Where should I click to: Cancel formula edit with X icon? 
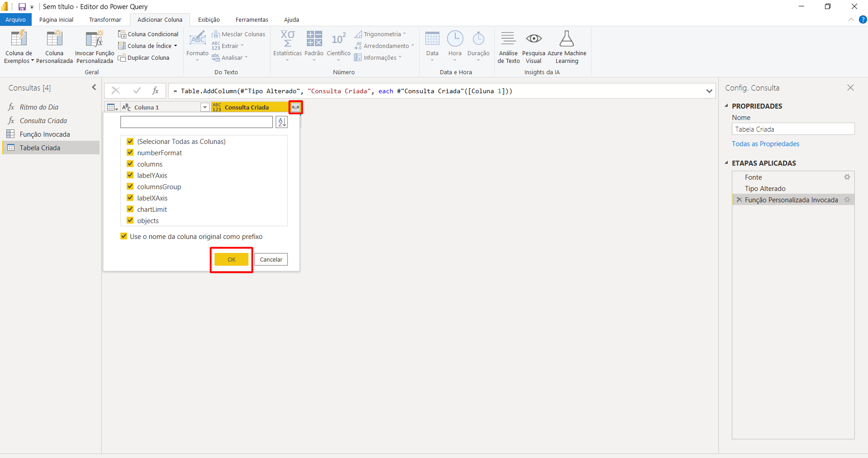116,91
